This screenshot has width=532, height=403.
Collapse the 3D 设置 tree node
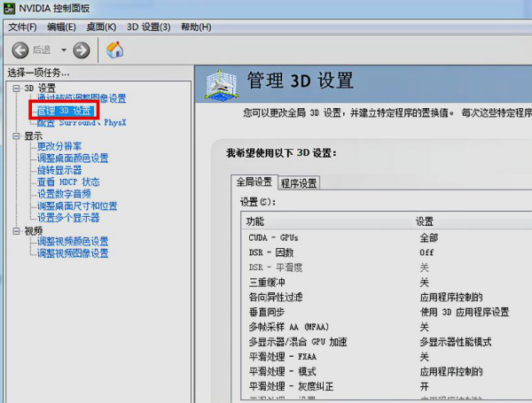pos(16,89)
